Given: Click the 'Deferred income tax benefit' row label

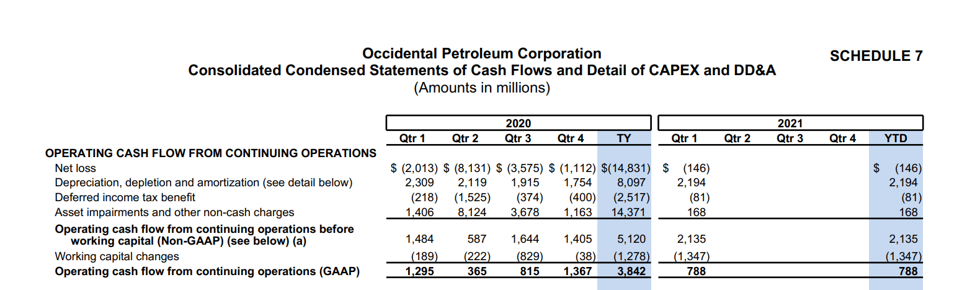Looking at the screenshot, I should [125, 197].
